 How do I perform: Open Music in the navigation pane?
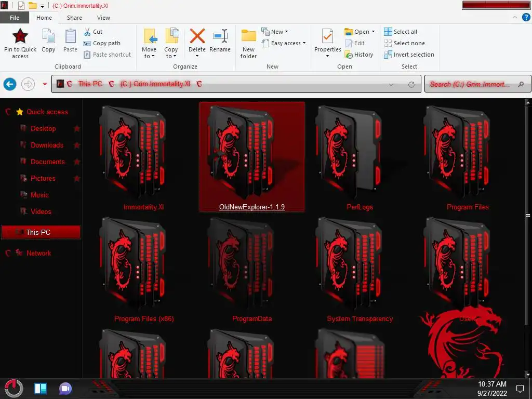click(39, 195)
